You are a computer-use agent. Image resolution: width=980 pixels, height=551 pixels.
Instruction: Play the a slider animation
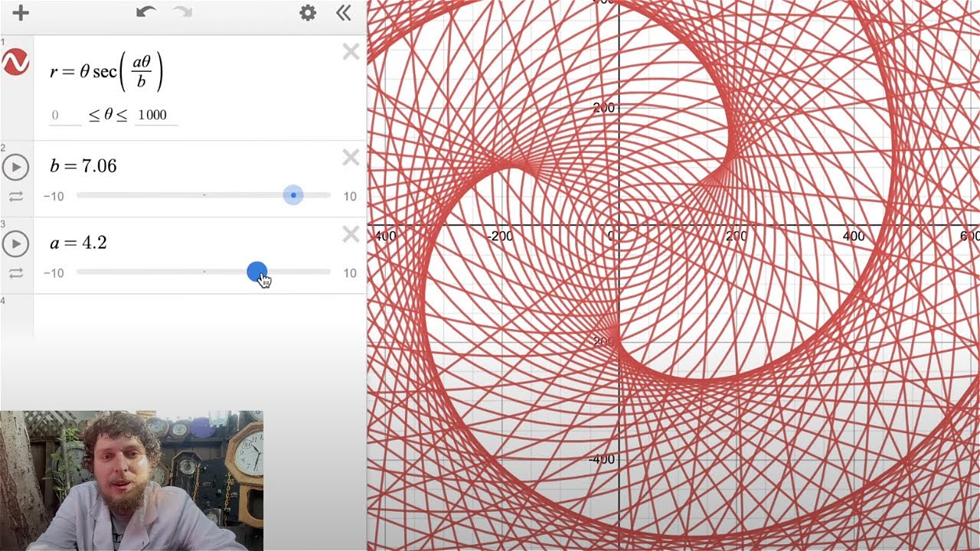point(16,244)
